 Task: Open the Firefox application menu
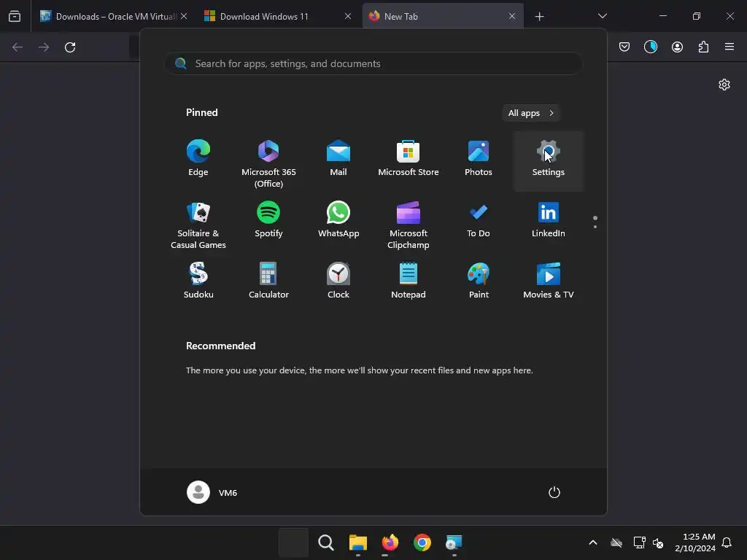pos(729,47)
